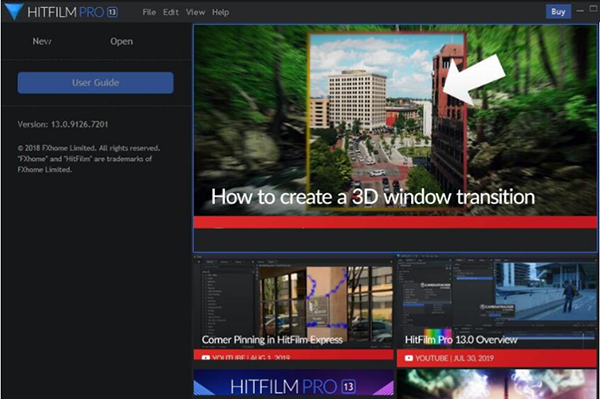Open HitFilm Pro 13.0 Overview video
This screenshot has width=600, height=399.
[497, 310]
